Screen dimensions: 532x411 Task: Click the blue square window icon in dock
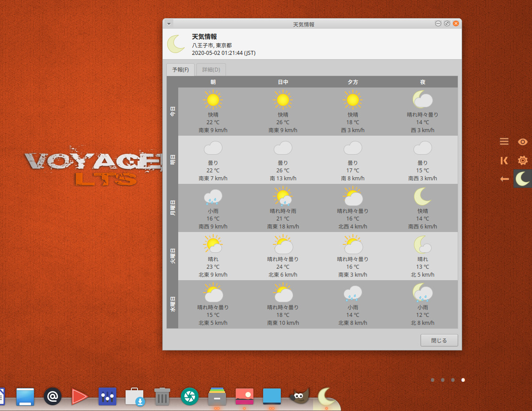[x=272, y=396]
